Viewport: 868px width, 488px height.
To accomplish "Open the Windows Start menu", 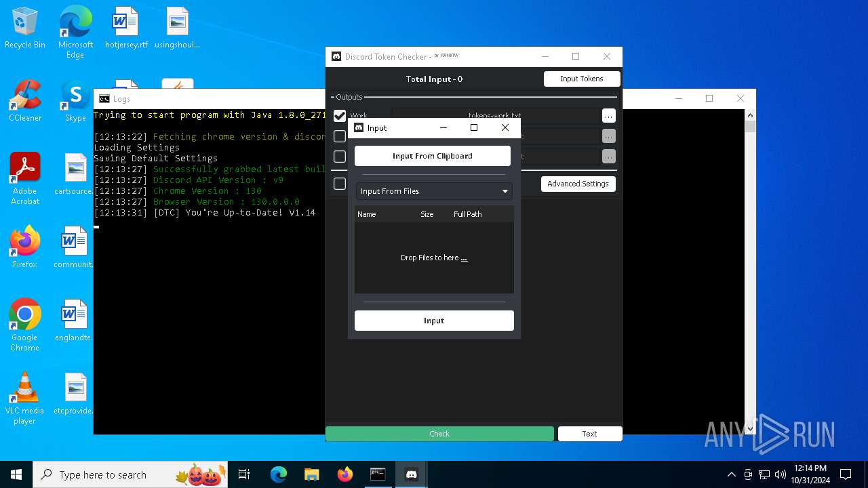I will click(16, 474).
